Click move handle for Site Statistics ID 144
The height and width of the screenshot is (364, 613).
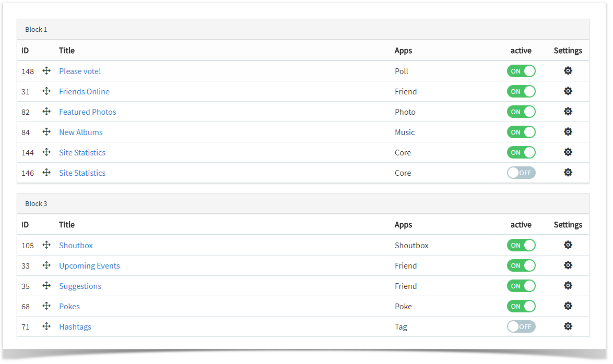point(46,152)
